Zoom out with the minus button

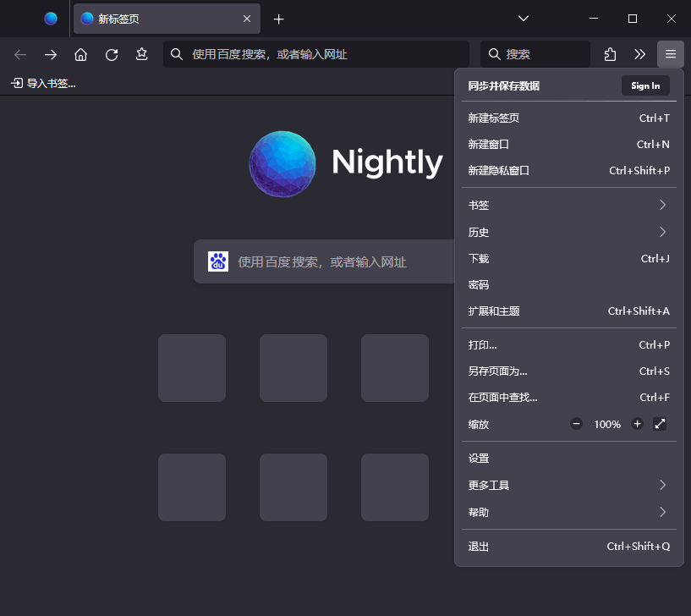(576, 424)
